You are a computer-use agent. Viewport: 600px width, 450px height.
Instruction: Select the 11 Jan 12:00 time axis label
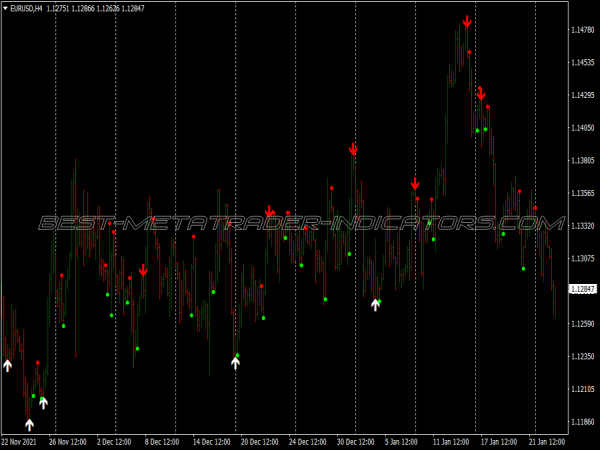pyautogui.click(x=451, y=442)
